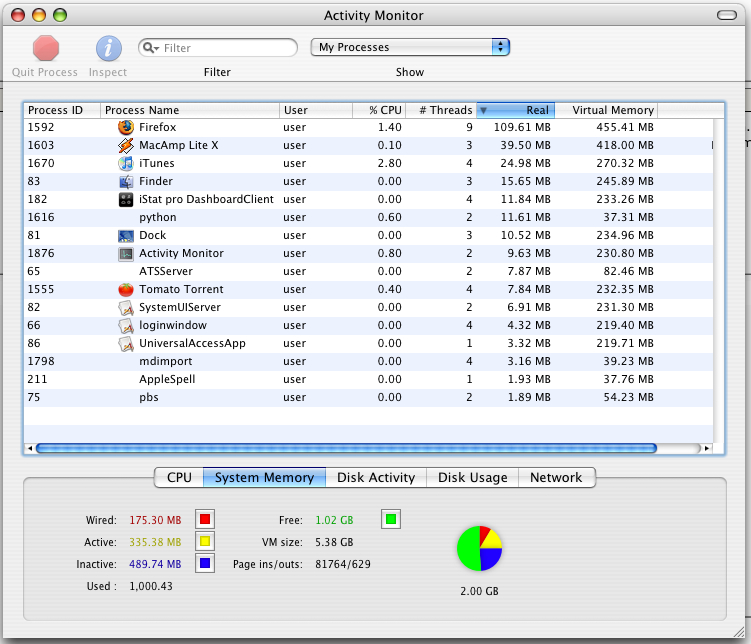This screenshot has width=751, height=644.
Task: Click the toolbar toggle pill button in title bar
Action: click(x=727, y=15)
